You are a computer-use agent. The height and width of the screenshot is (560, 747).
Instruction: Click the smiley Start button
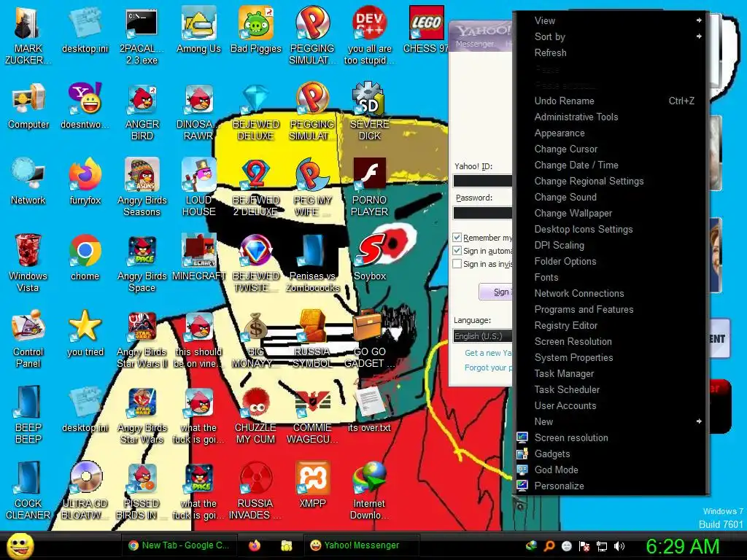[x=20, y=546]
